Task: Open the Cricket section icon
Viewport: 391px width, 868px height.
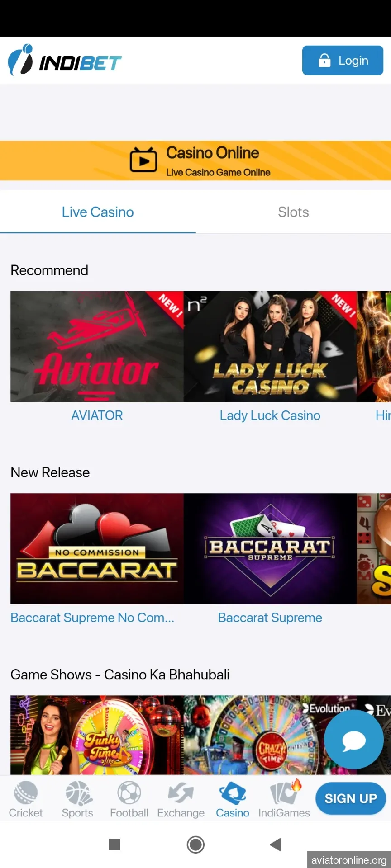Action: click(x=26, y=793)
